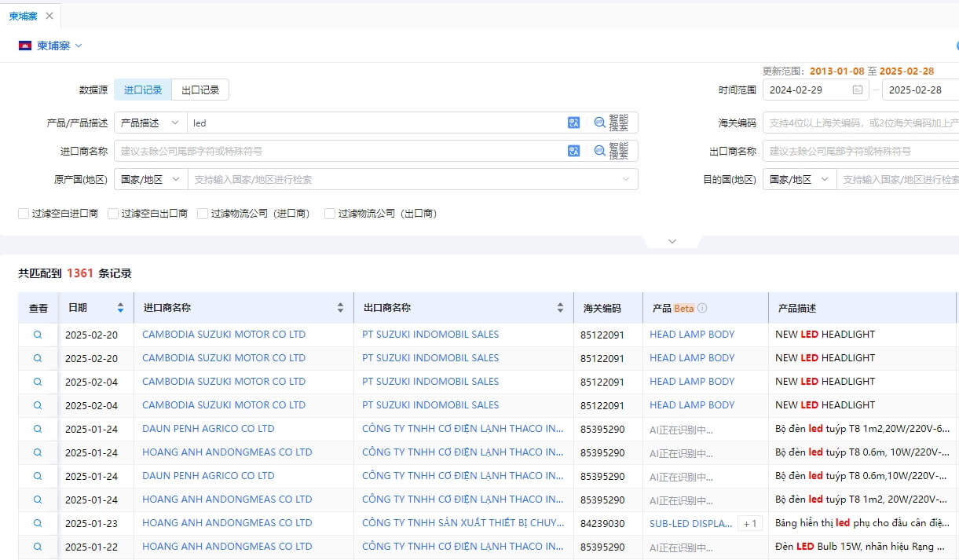Click the 查看 column header
The image size is (959, 560).
[x=38, y=309]
